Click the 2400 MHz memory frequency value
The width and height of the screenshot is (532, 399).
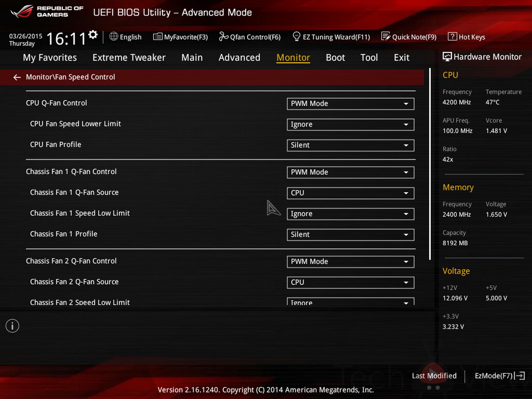coord(457,214)
